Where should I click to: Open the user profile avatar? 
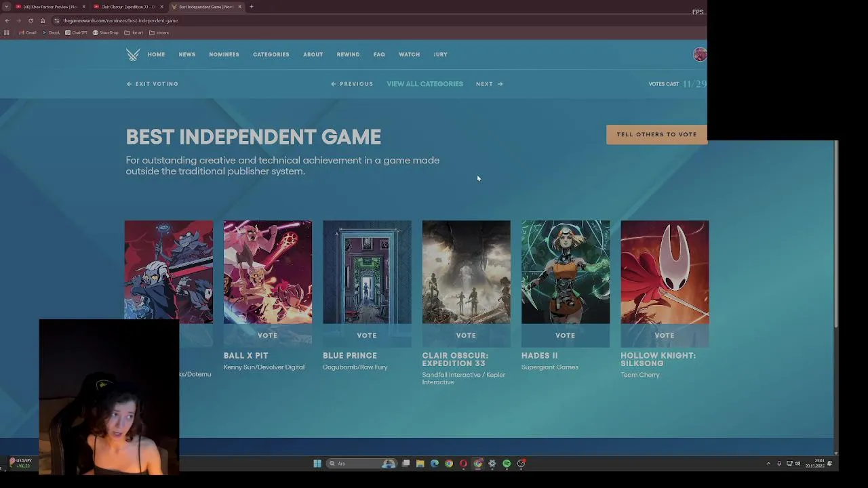click(x=700, y=55)
